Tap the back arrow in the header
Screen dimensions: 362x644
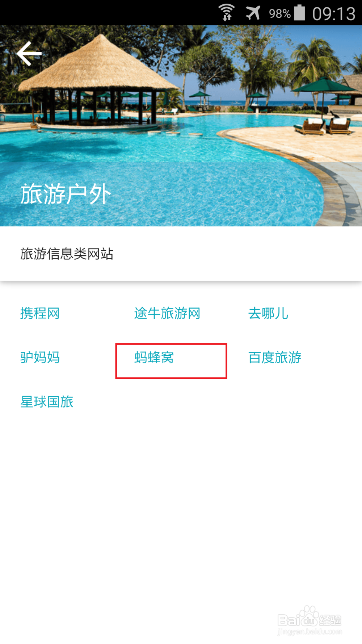pos(29,54)
